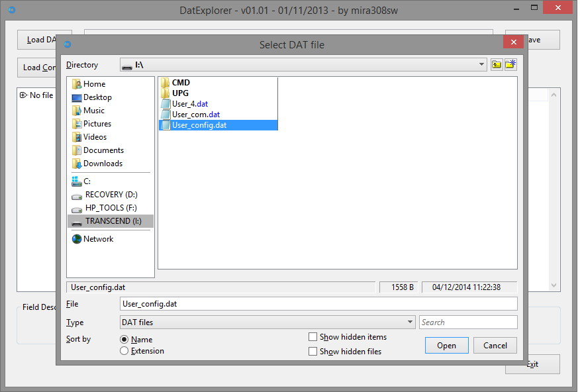The image size is (580, 392).
Task: Expand the No file tree node
Action: pyautogui.click(x=23, y=95)
